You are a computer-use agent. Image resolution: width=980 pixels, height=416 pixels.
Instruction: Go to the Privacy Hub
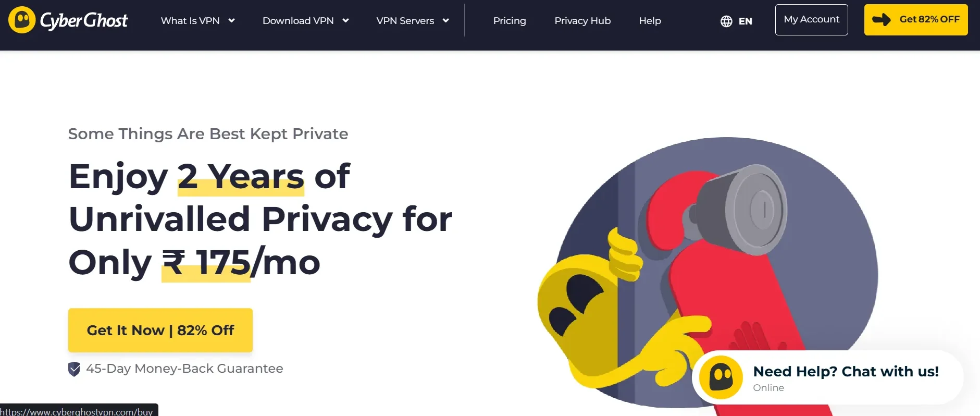tap(582, 20)
